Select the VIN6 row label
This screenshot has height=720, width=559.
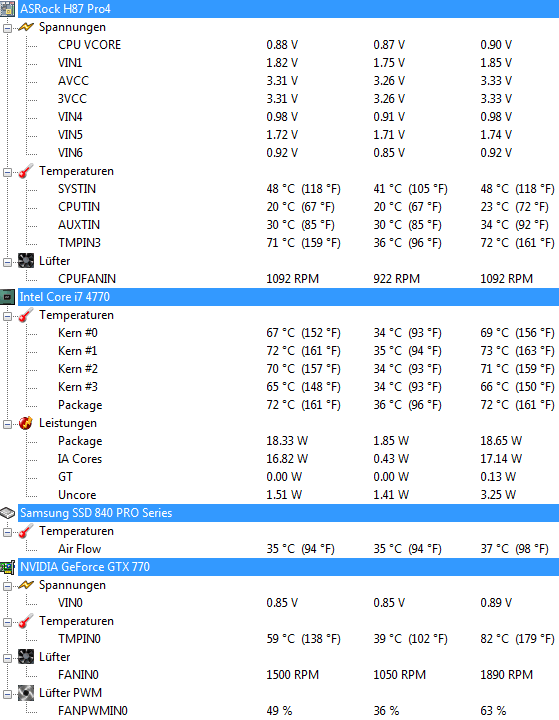coord(70,152)
